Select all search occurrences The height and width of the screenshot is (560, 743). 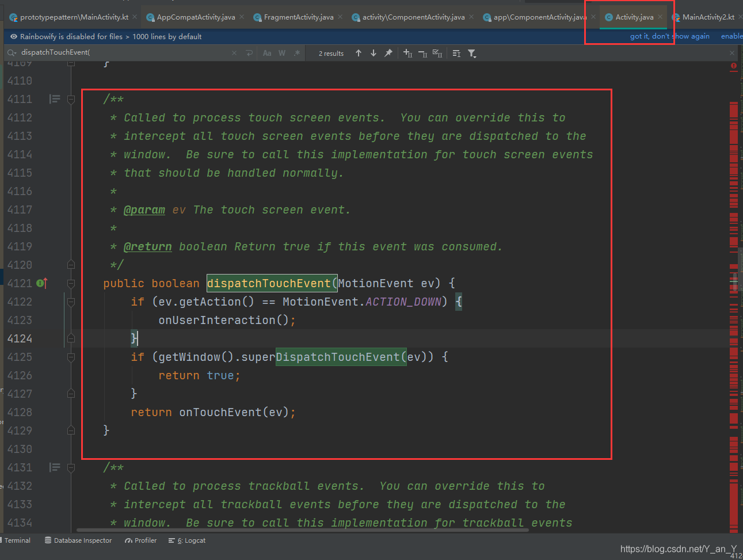coord(437,53)
